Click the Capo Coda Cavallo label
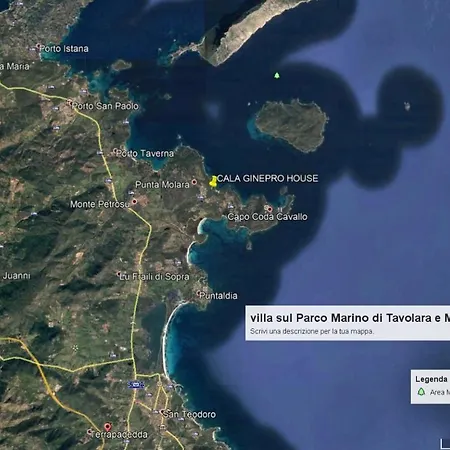The width and height of the screenshot is (450, 450). point(267,217)
